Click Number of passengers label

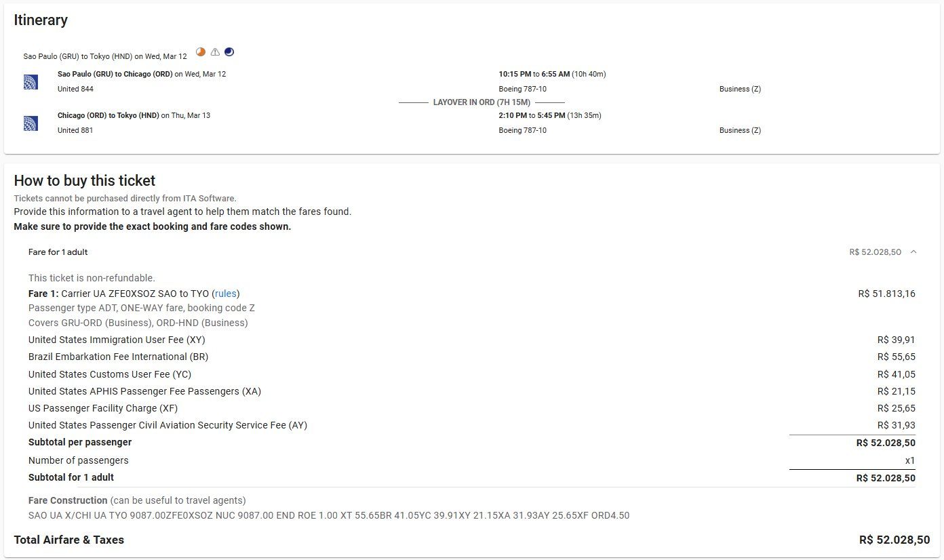point(78,460)
